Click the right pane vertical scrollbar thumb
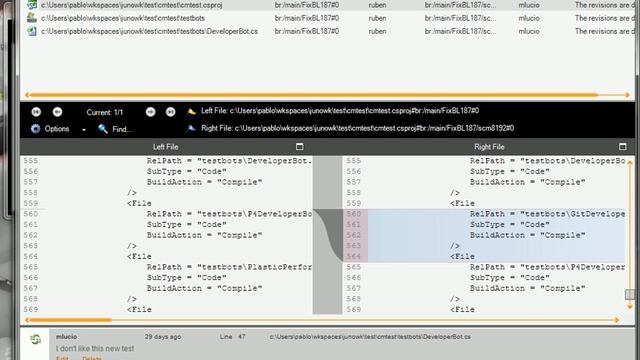This screenshot has width=640, height=360. [630, 294]
